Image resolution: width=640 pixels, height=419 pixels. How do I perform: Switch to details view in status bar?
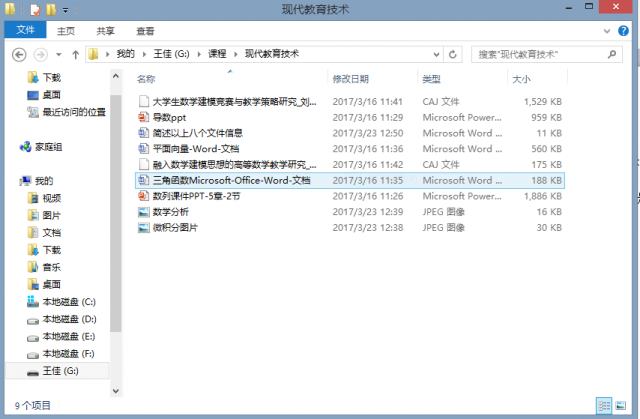click(x=604, y=405)
